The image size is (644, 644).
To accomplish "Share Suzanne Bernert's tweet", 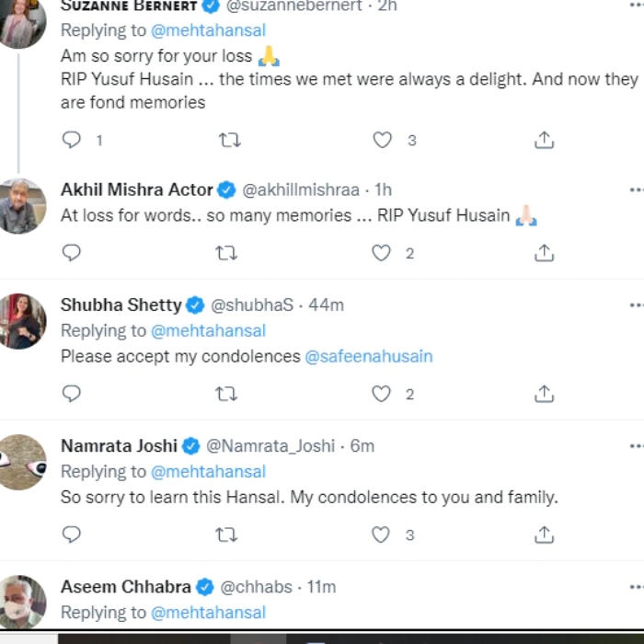I will point(544,140).
